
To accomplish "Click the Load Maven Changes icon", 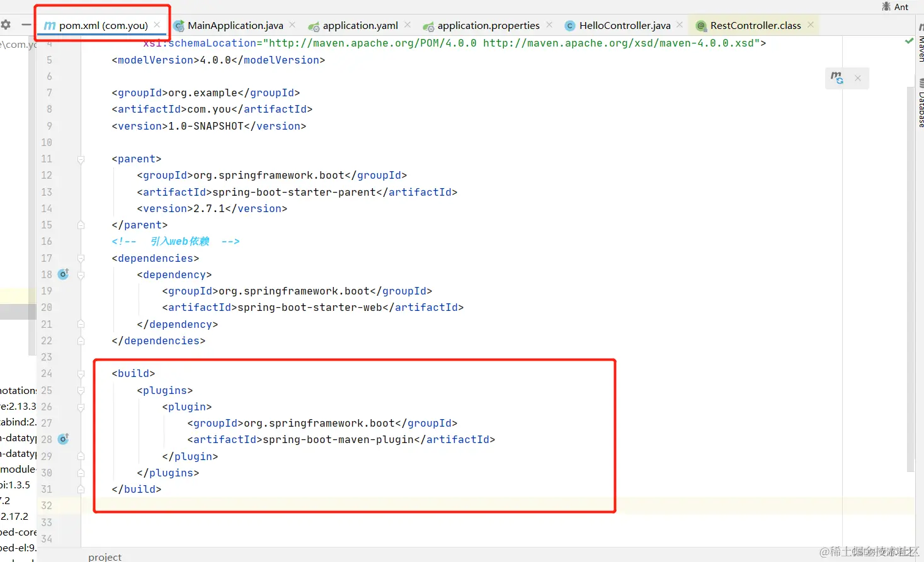I will 836,78.
